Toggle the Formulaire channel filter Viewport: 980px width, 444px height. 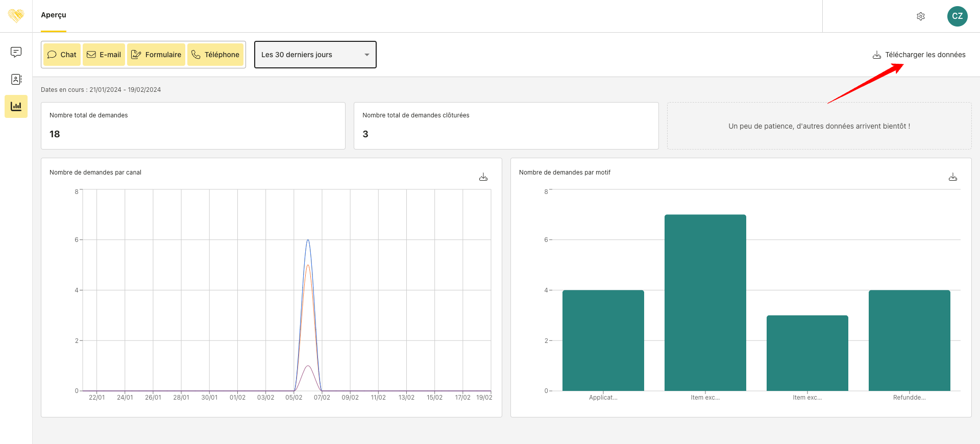coord(156,55)
